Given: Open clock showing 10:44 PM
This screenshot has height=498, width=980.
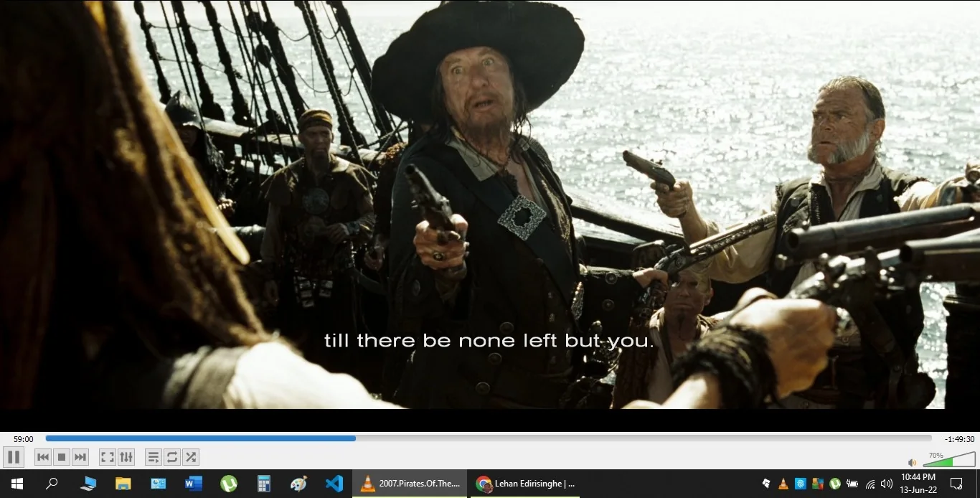Looking at the screenshot, I should 918,484.
